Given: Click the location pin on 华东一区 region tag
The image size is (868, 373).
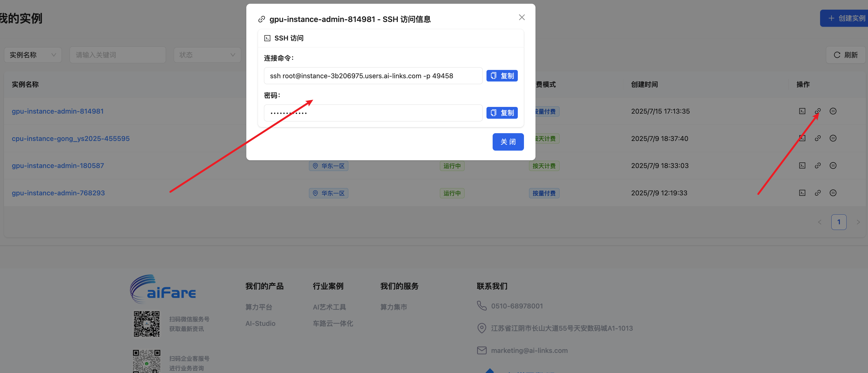Looking at the screenshot, I should [x=315, y=166].
